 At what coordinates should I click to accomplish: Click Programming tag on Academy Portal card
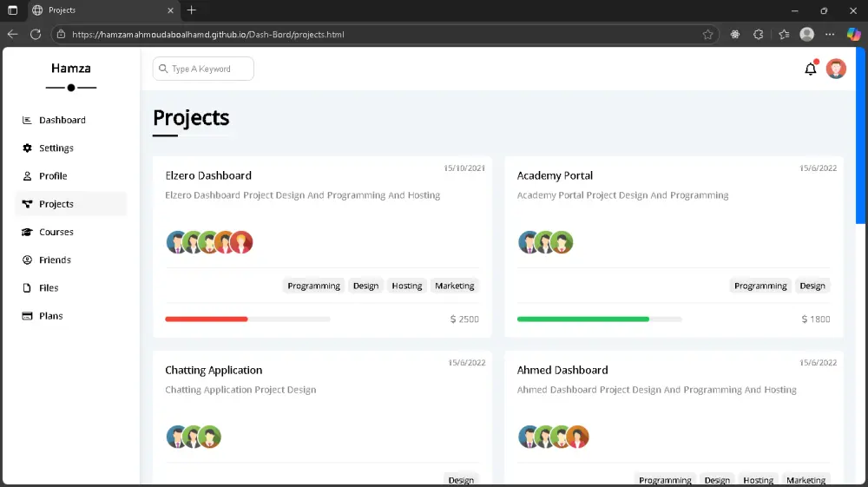tap(760, 286)
